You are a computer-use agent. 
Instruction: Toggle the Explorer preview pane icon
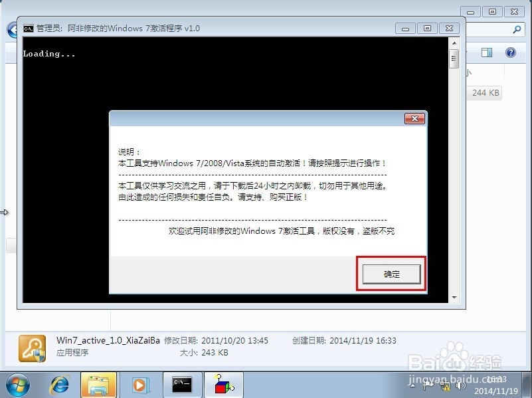click(487, 52)
